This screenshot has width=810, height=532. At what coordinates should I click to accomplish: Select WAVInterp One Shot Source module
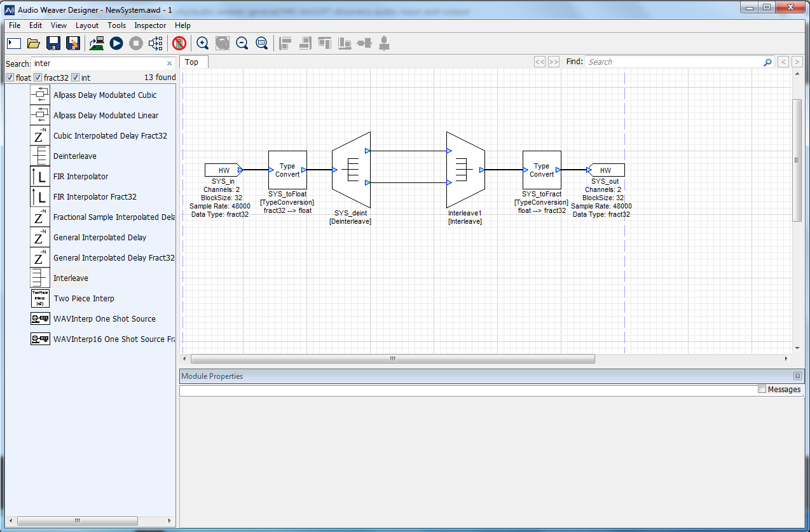point(103,319)
